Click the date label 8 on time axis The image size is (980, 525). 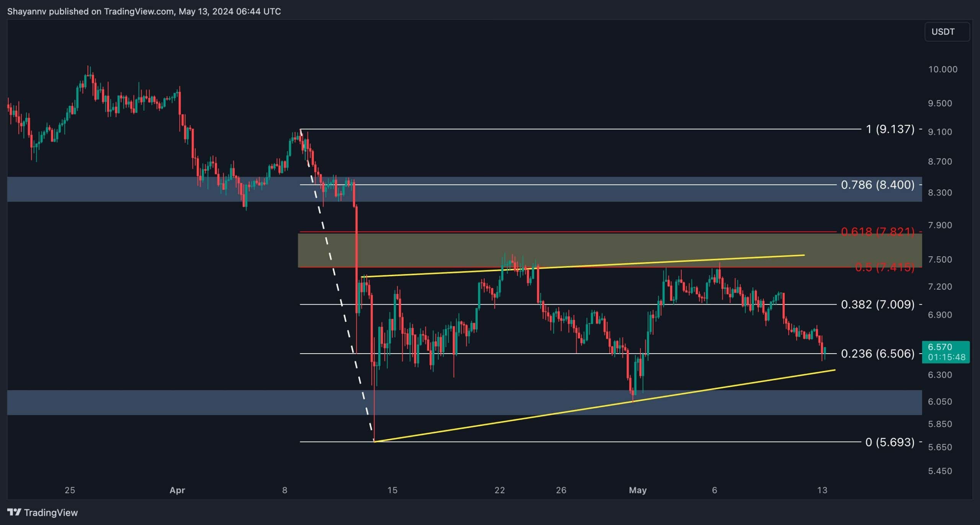click(284, 490)
